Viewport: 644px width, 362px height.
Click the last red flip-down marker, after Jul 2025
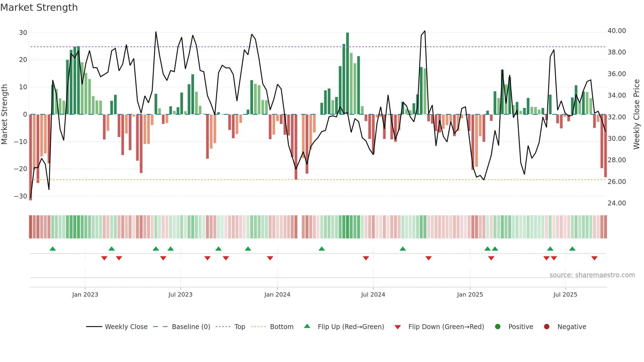tap(594, 258)
